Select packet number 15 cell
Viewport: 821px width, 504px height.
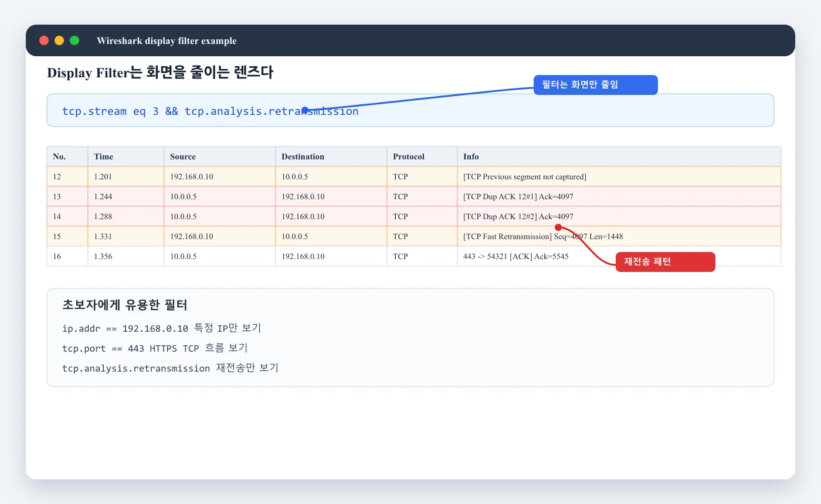coord(67,236)
